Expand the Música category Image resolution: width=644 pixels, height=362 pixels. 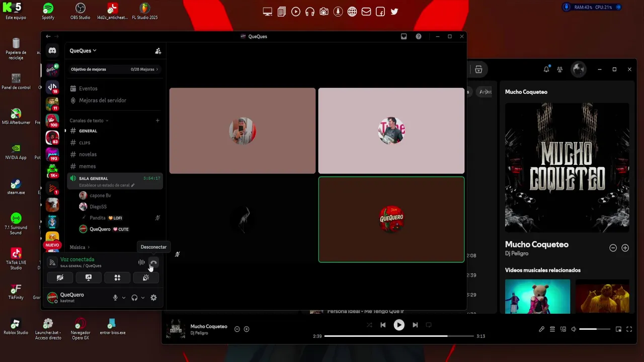(x=79, y=247)
